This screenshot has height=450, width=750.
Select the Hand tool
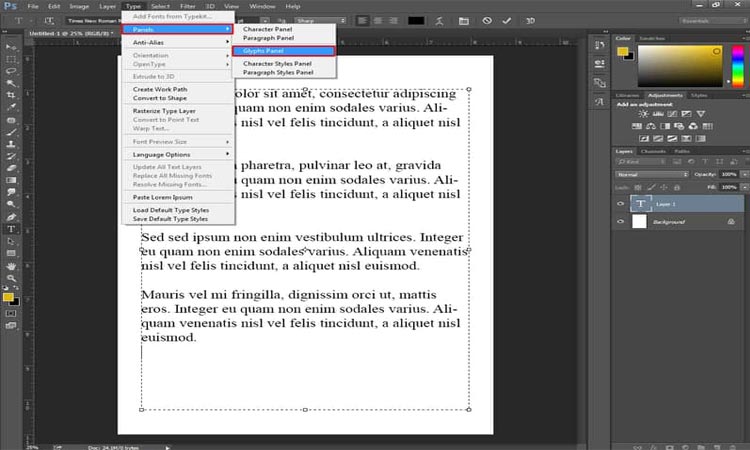pos(11,266)
